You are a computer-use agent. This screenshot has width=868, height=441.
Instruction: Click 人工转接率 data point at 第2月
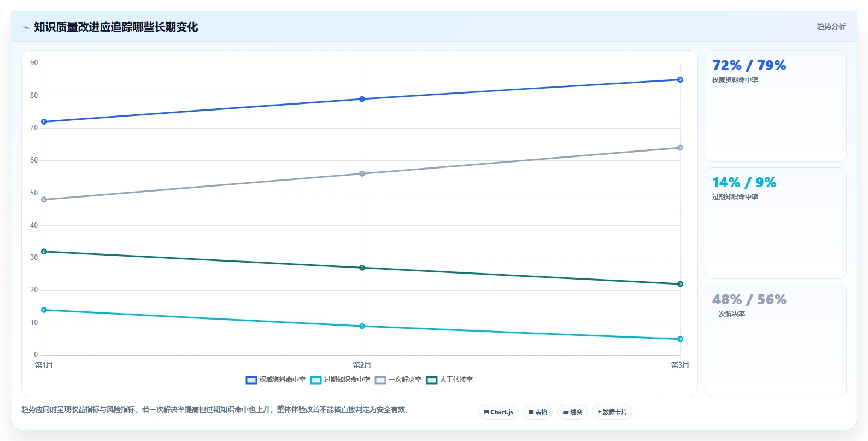(362, 268)
